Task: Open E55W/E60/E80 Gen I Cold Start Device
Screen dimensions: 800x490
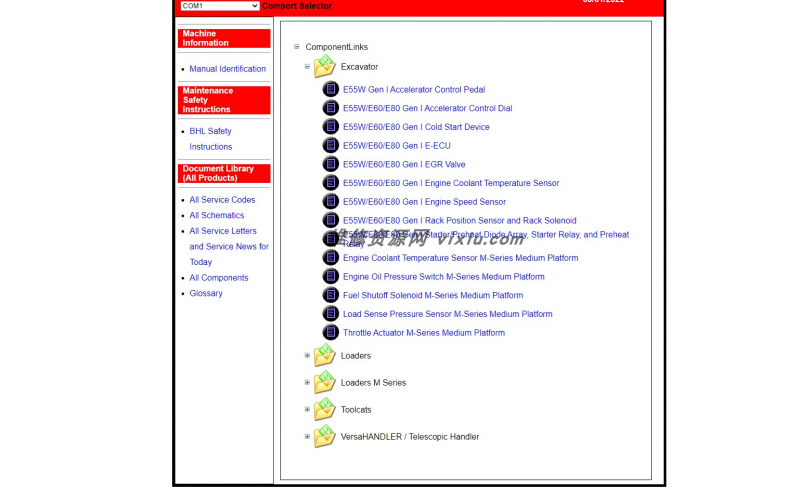Action: [416, 127]
